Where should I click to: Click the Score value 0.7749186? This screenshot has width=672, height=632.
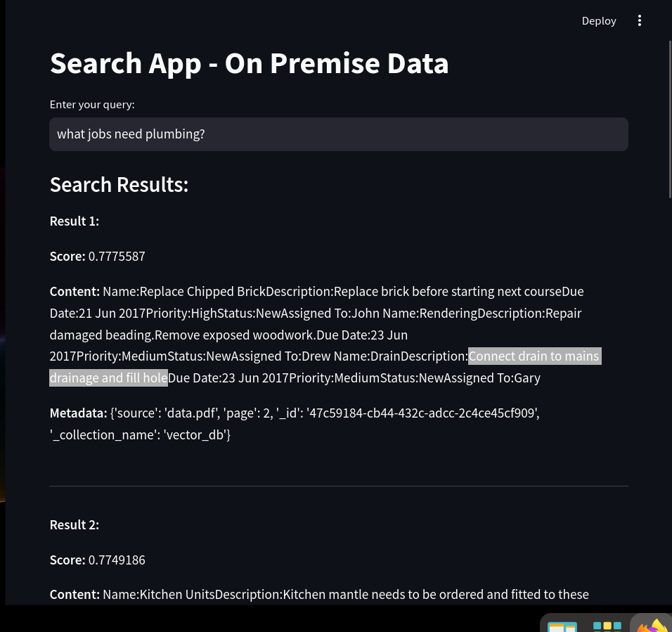[117, 560]
